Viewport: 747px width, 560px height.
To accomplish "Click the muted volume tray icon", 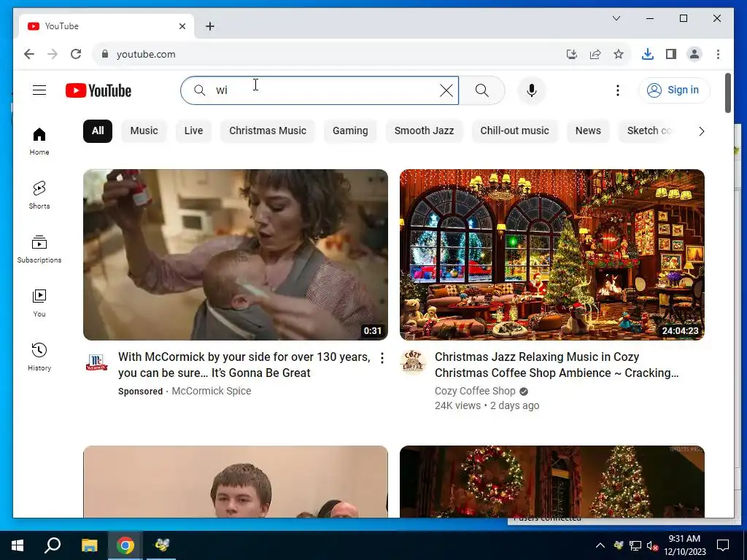I will (x=651, y=545).
